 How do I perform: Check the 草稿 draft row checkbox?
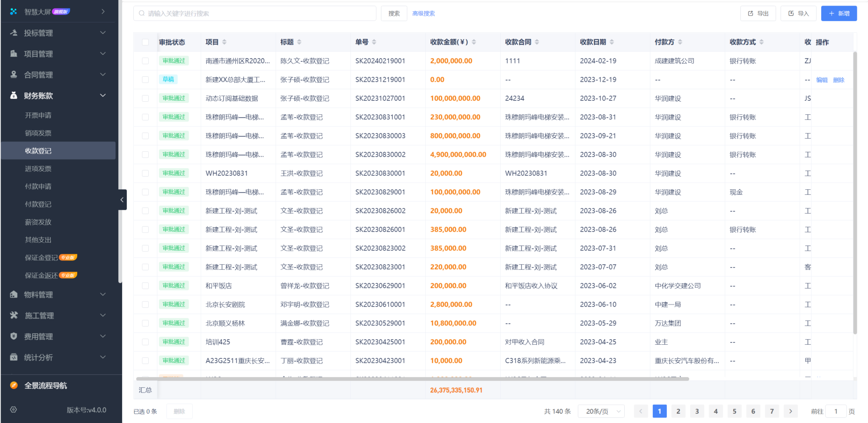pyautogui.click(x=146, y=79)
